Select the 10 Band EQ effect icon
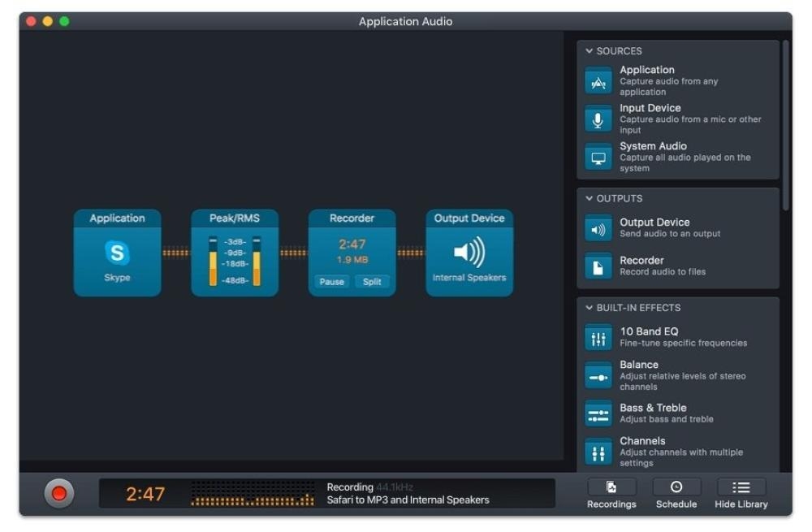812x532 pixels. click(x=598, y=338)
